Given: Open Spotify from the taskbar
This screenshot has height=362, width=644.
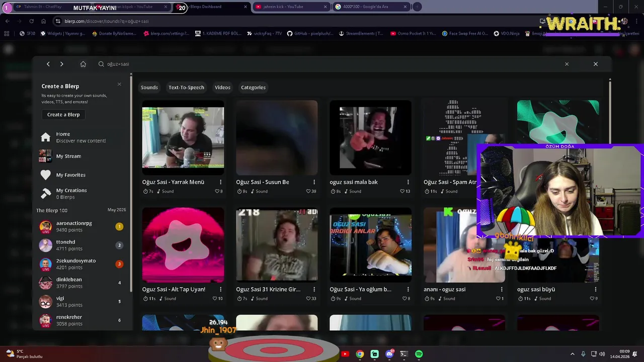Looking at the screenshot, I should click(x=419, y=354).
